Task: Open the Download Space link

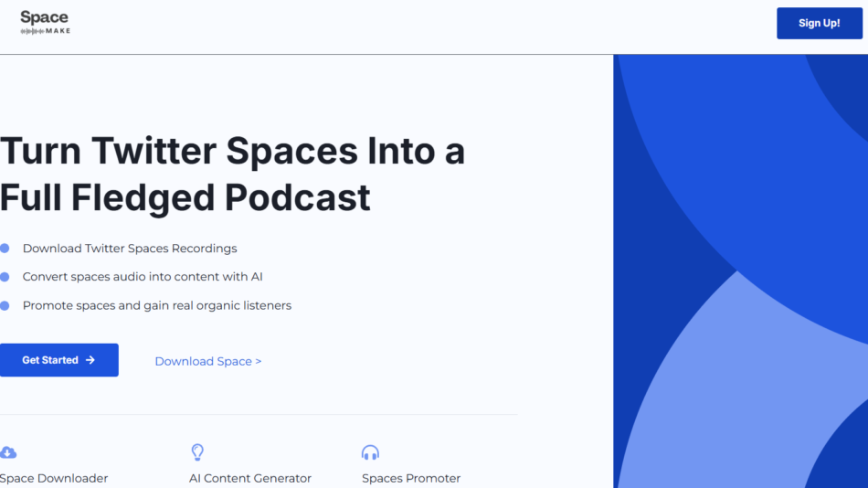Action: tap(208, 361)
